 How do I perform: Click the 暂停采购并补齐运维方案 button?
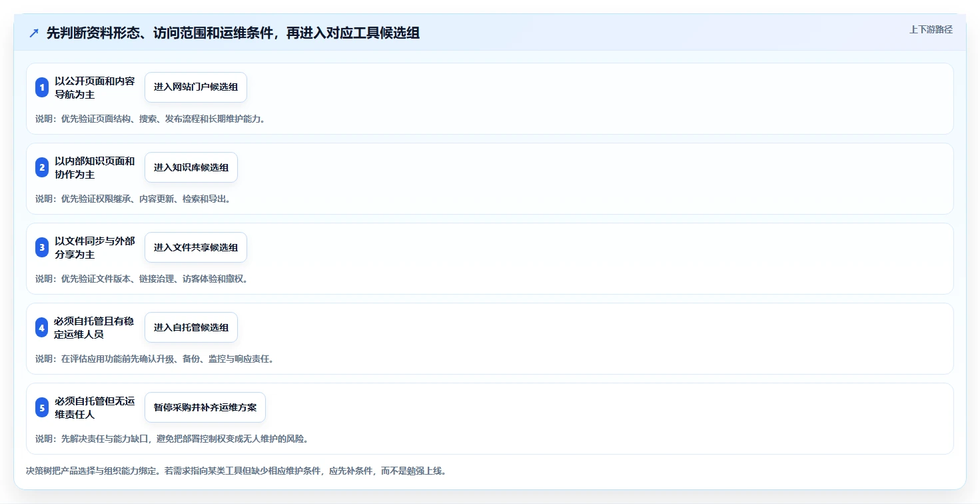[x=205, y=407]
